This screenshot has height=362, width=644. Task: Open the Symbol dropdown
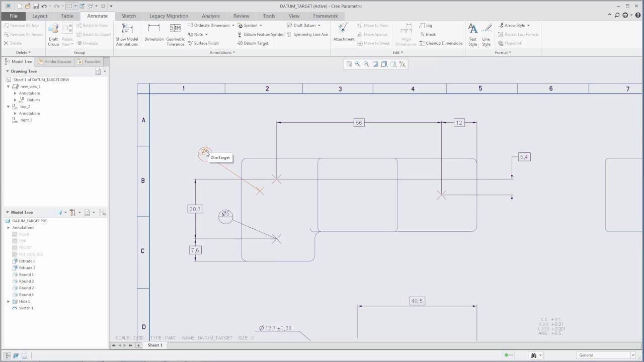click(x=261, y=25)
